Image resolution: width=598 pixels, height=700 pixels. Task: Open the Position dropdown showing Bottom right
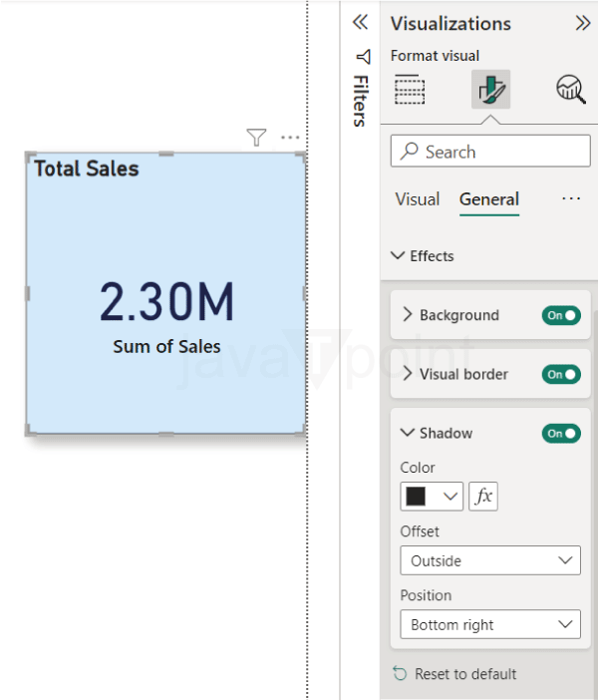tap(490, 624)
